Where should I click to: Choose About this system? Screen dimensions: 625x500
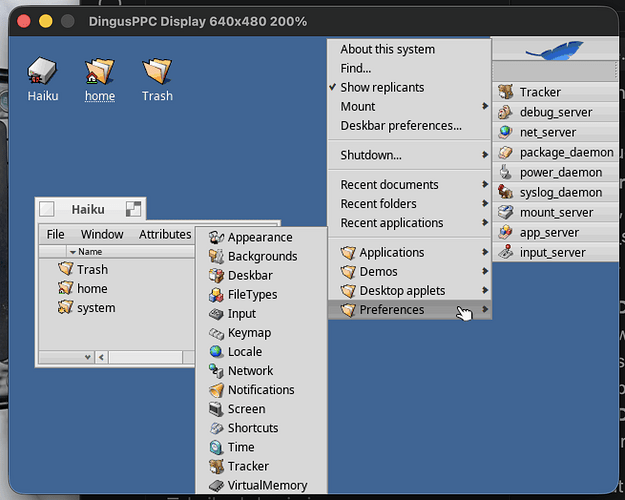[x=409, y=49]
